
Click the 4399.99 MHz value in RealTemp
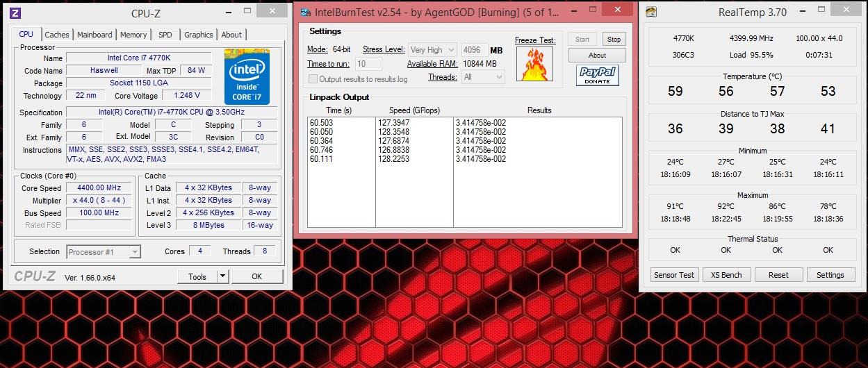point(751,38)
